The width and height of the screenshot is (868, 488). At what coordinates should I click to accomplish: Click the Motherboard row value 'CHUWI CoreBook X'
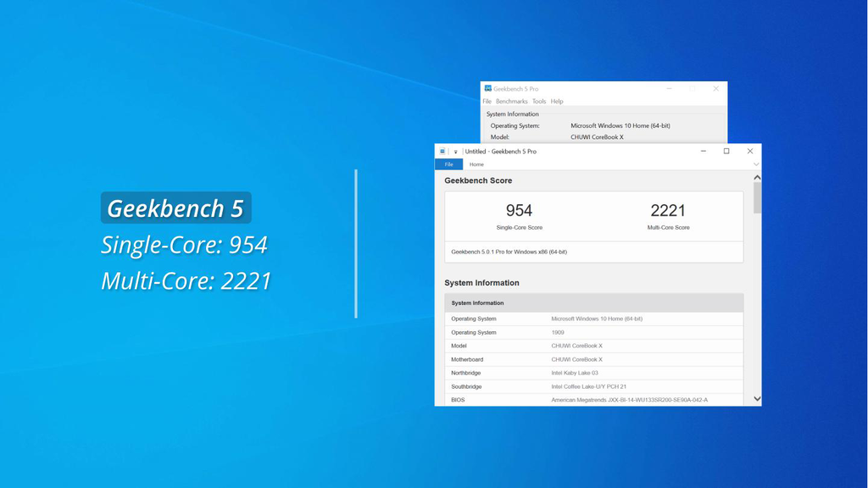(576, 359)
